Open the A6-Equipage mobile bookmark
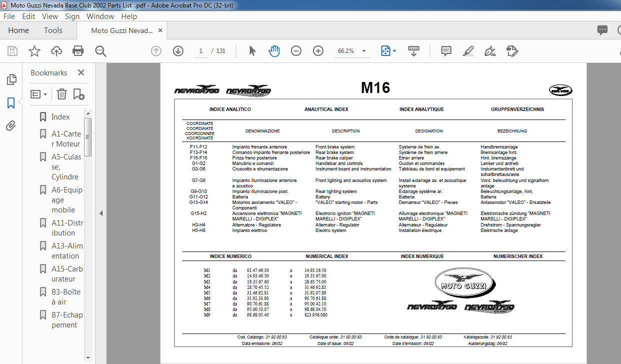Viewport: 621px width, 364px height. click(67, 200)
